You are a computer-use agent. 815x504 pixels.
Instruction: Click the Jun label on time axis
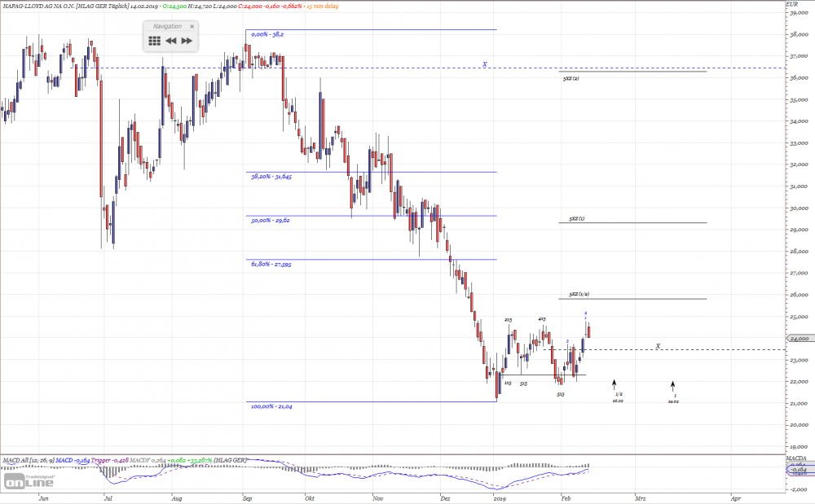click(x=44, y=498)
